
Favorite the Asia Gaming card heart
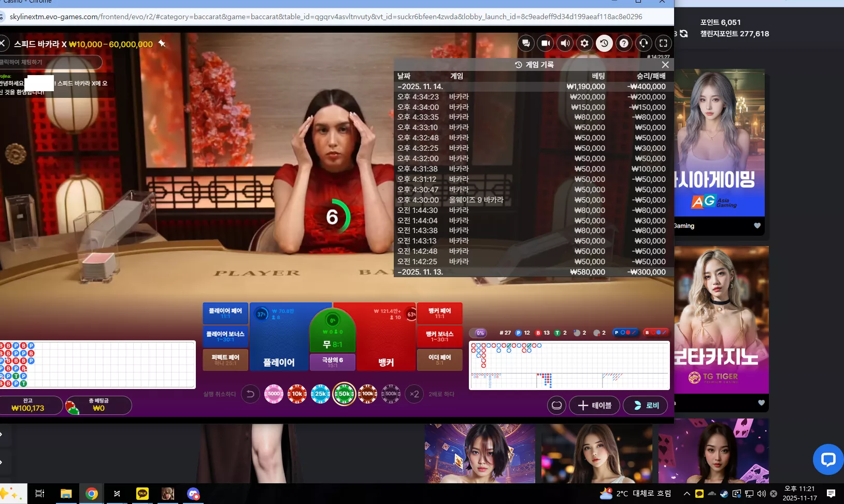point(757,226)
